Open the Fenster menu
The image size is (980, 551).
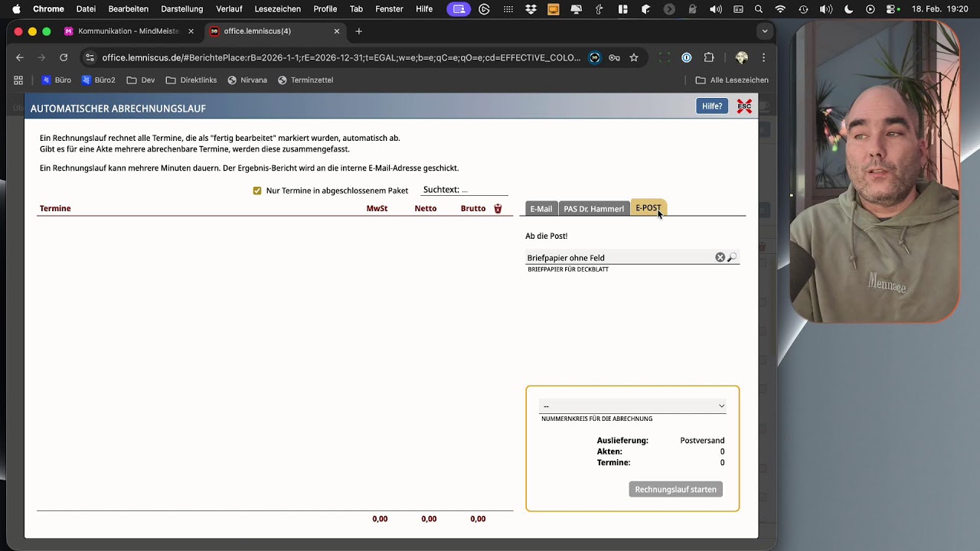(x=389, y=9)
